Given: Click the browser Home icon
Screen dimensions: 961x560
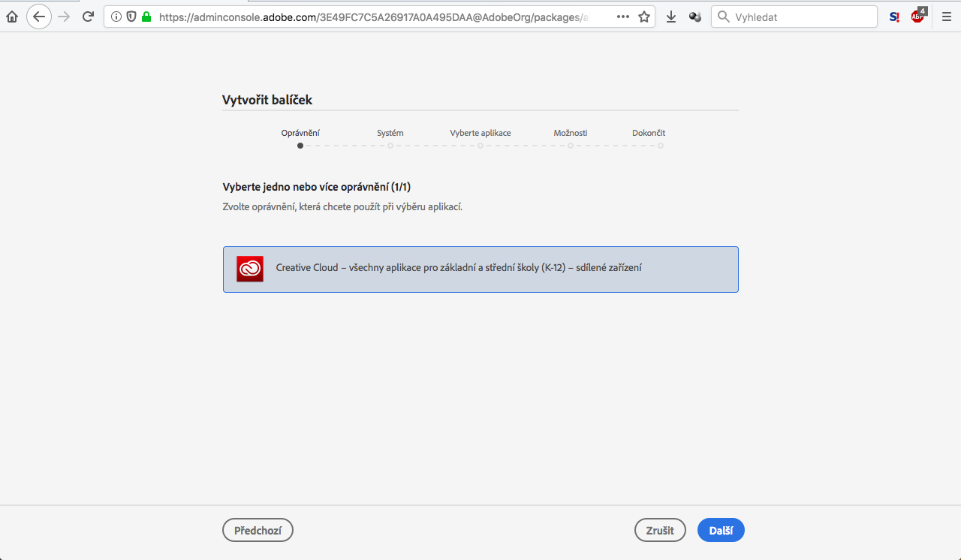Looking at the screenshot, I should (x=11, y=17).
